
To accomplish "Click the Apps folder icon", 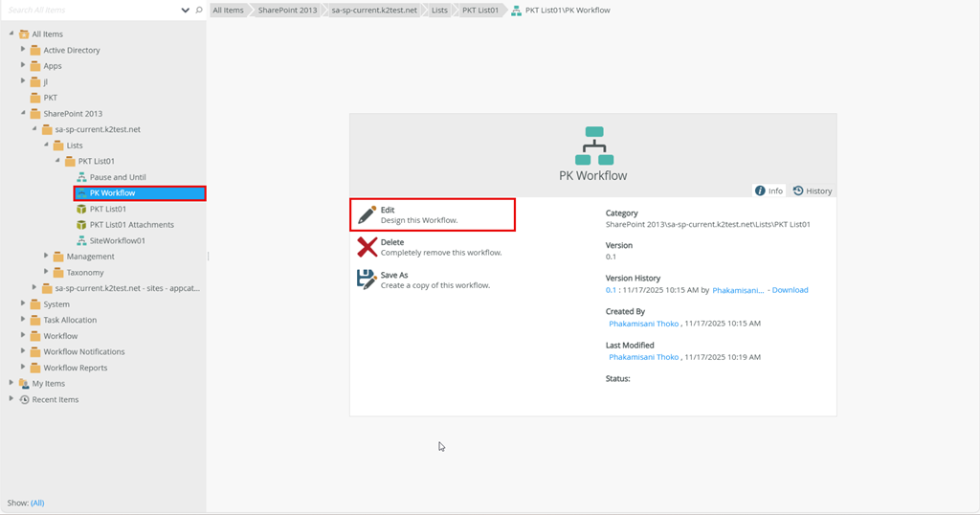I will click(35, 66).
